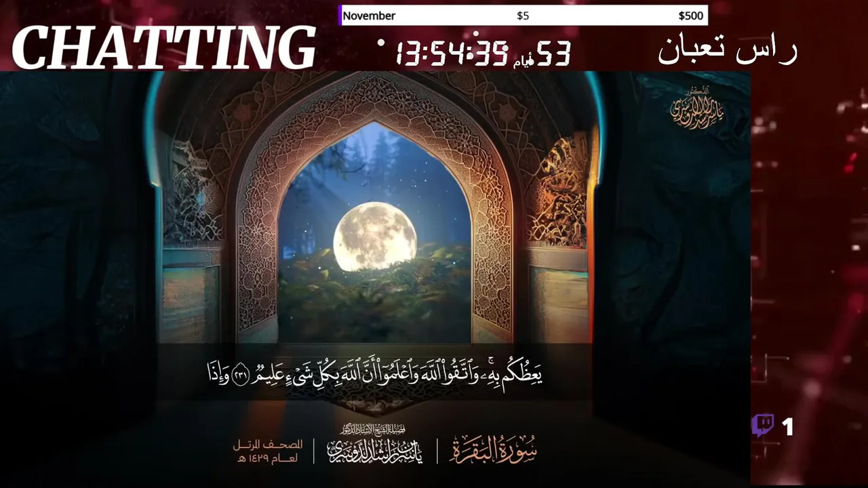Image resolution: width=868 pixels, height=488 pixels.
Task: Click the CHATTING title text
Action: (164, 48)
